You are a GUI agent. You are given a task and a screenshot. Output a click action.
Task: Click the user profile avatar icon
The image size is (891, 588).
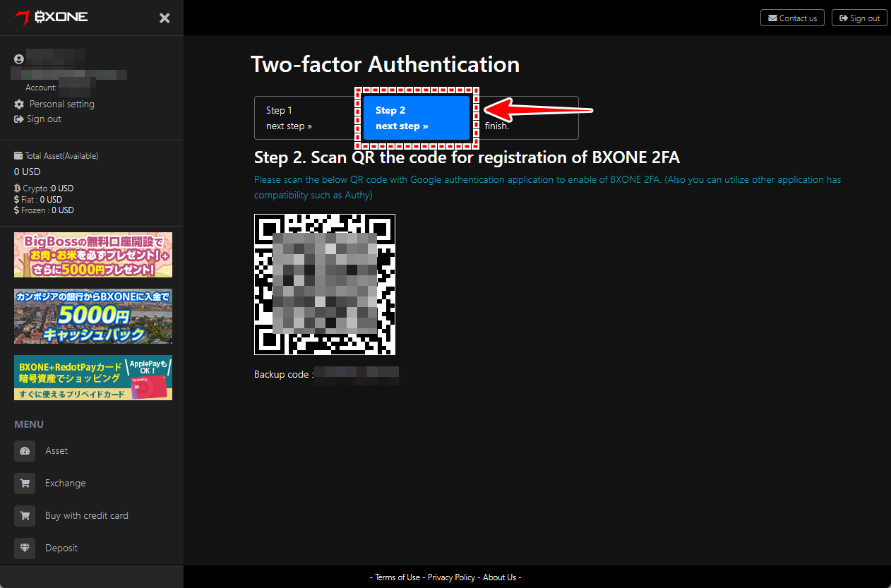tap(19, 59)
